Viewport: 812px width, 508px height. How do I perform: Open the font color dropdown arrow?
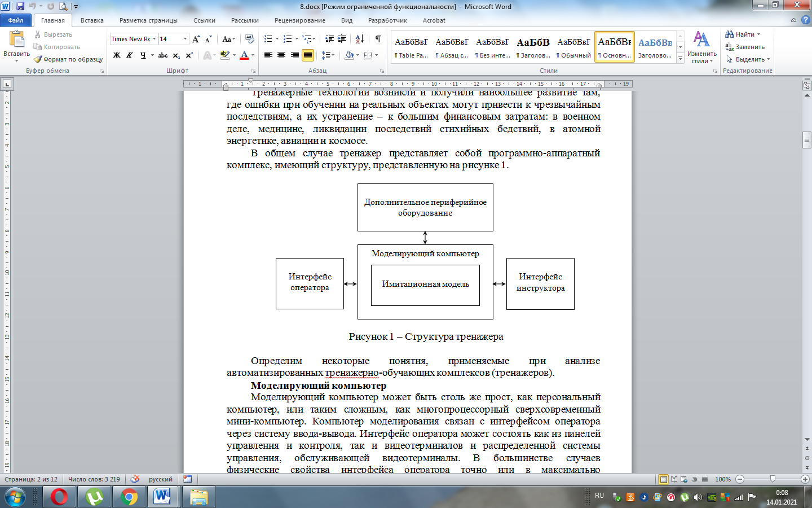tap(253, 55)
